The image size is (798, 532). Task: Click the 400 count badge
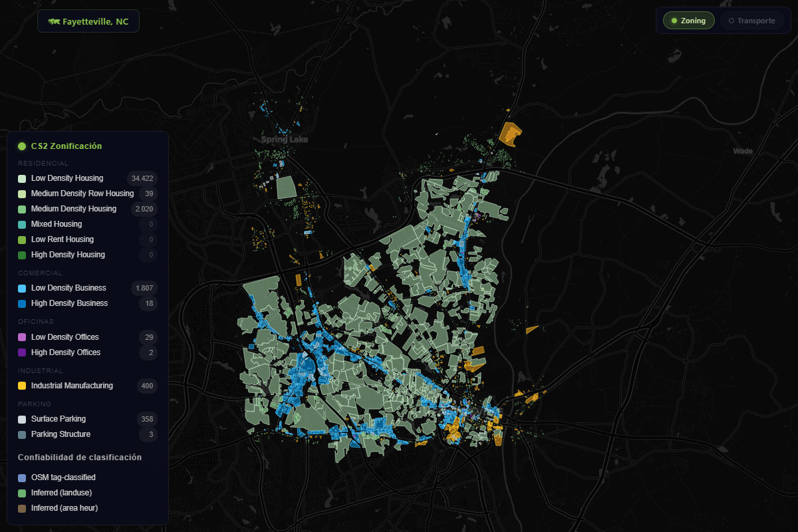(x=147, y=386)
